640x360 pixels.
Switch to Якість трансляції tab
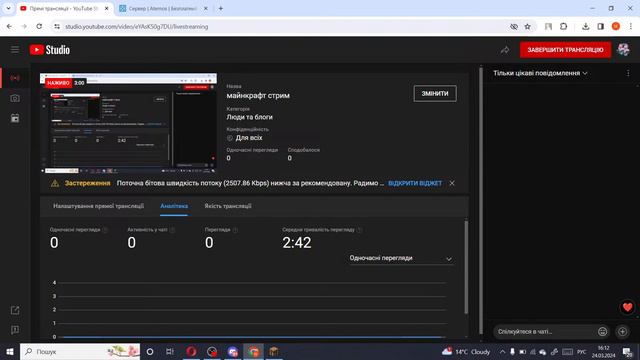pos(228,206)
